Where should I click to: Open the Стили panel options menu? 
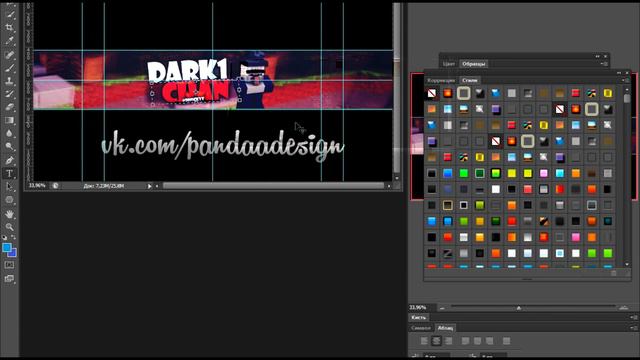(626, 80)
